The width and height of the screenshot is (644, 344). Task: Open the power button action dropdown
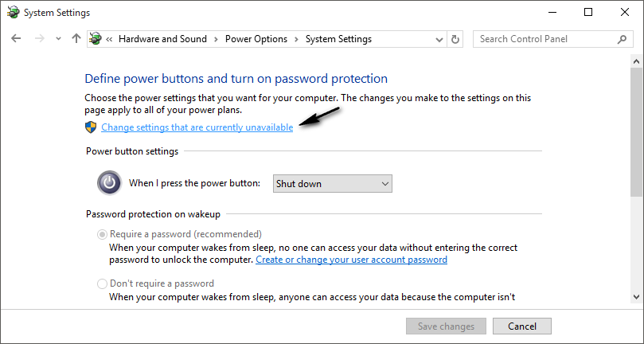coord(333,183)
